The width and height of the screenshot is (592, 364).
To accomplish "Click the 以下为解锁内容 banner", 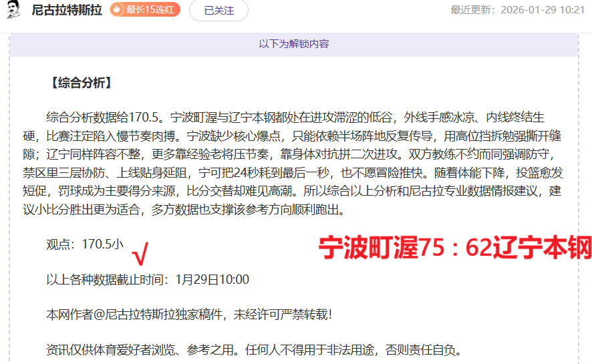I will pyautogui.click(x=294, y=44).
